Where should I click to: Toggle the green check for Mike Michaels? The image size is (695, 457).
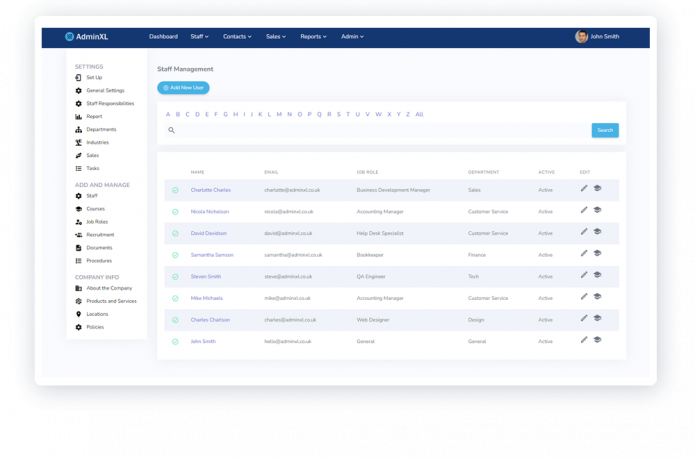click(x=176, y=298)
